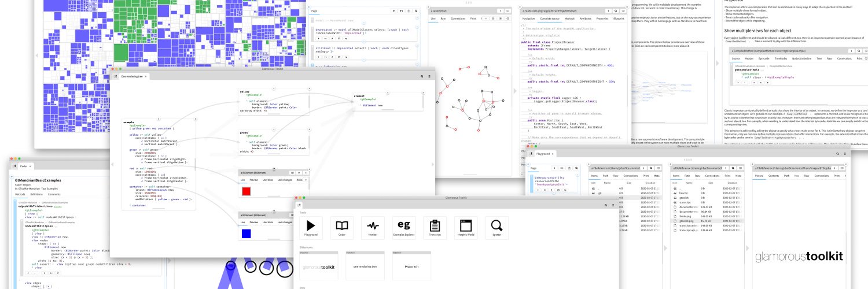868x289 pixels.
Task: Open hamburger menu in the home window toolbar
Action: (613, 205)
